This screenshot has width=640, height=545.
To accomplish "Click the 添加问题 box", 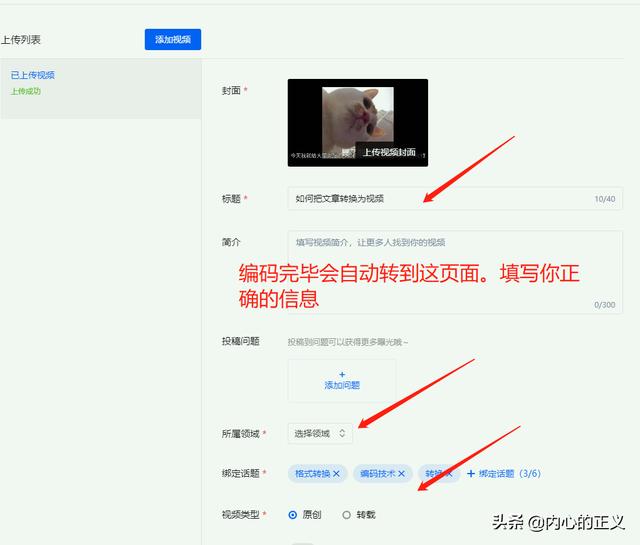I will (342, 380).
